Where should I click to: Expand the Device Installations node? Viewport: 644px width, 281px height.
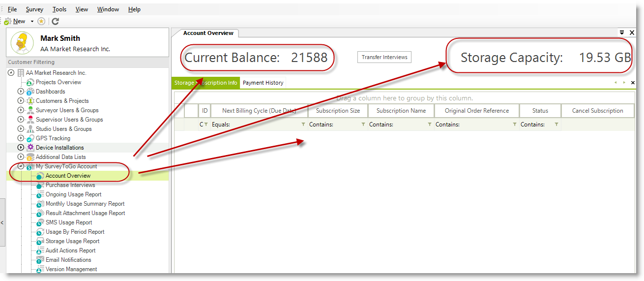[21, 148]
